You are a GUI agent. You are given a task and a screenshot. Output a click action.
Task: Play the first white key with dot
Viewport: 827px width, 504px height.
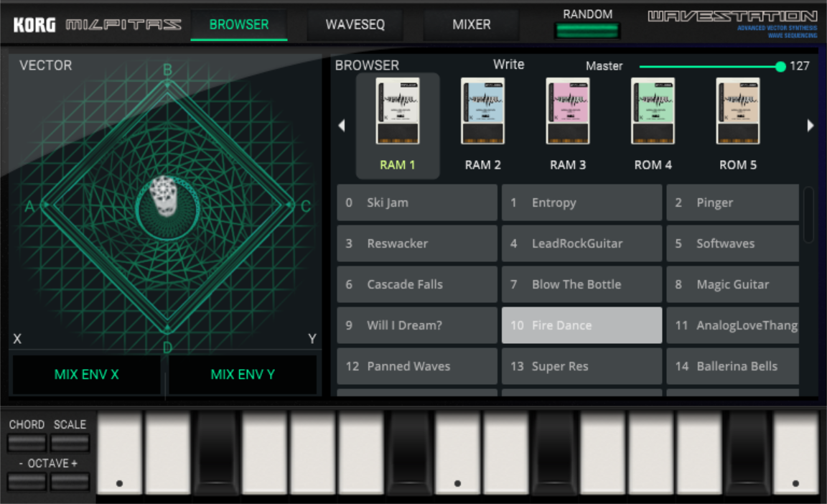pyautogui.click(x=120, y=454)
